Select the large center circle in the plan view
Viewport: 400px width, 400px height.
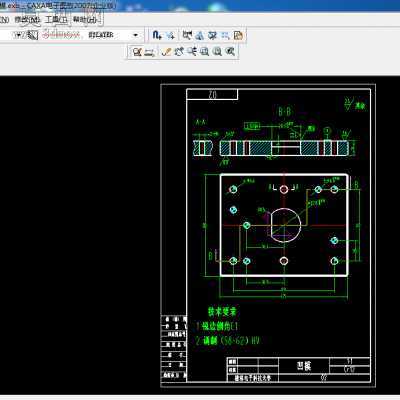point(286,225)
